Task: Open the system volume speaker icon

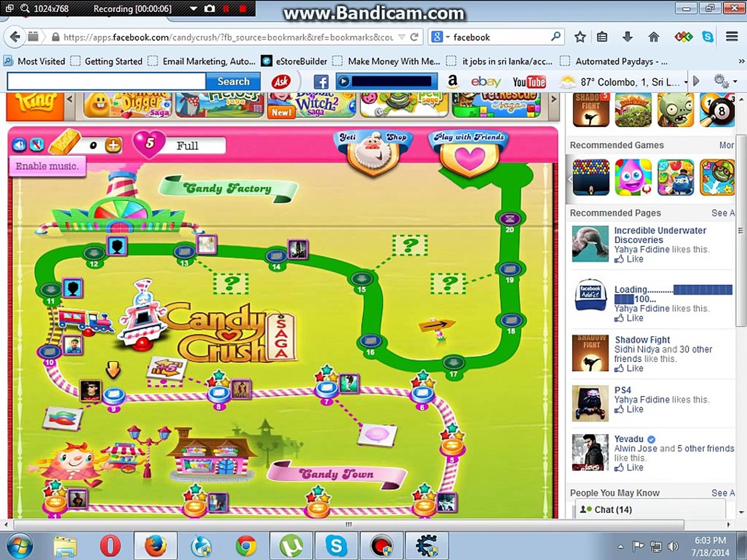Action: pyautogui.click(x=673, y=546)
